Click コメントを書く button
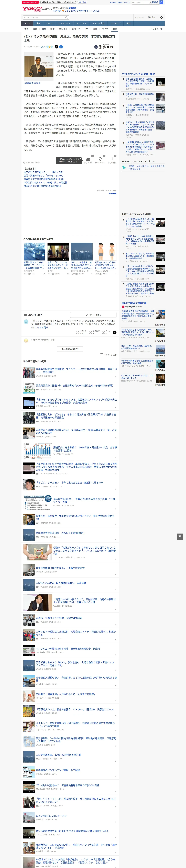This screenshot has width=186, height=868. pyautogui.click(x=93, y=315)
